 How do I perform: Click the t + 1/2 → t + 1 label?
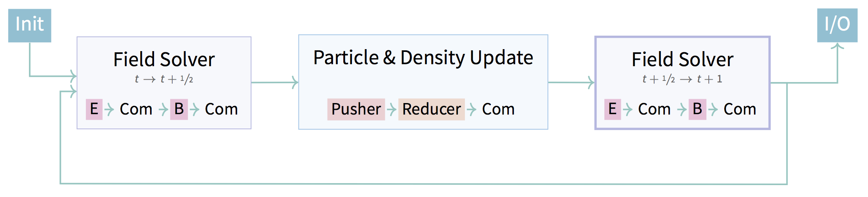682,79
